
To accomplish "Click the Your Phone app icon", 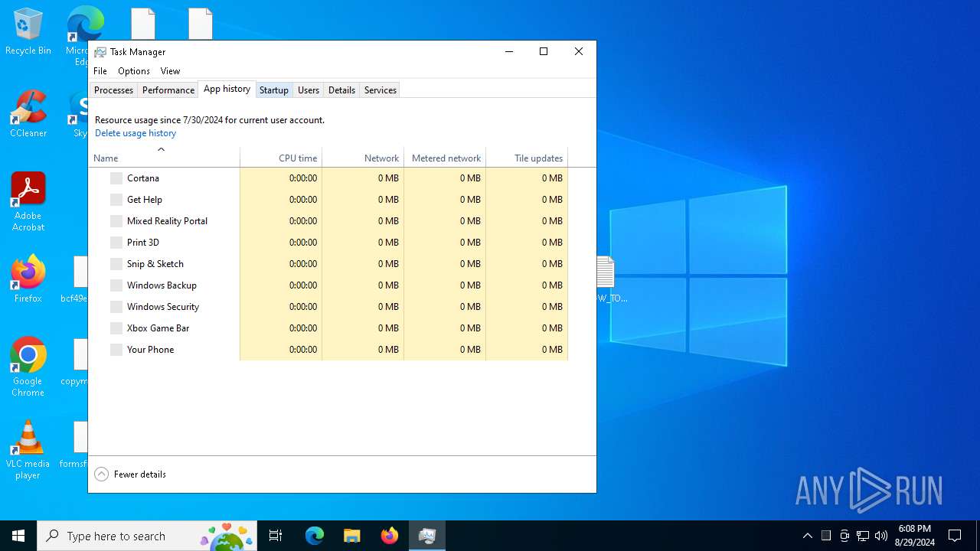I will pyautogui.click(x=116, y=350).
